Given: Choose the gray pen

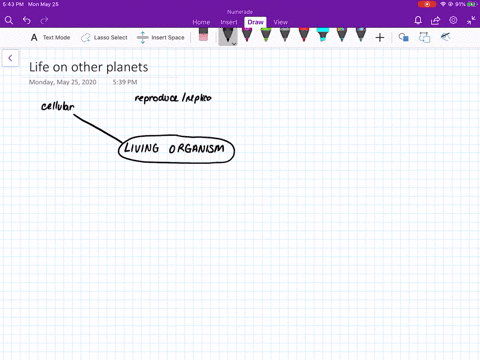Looking at the screenshot, I should pos(285,35).
